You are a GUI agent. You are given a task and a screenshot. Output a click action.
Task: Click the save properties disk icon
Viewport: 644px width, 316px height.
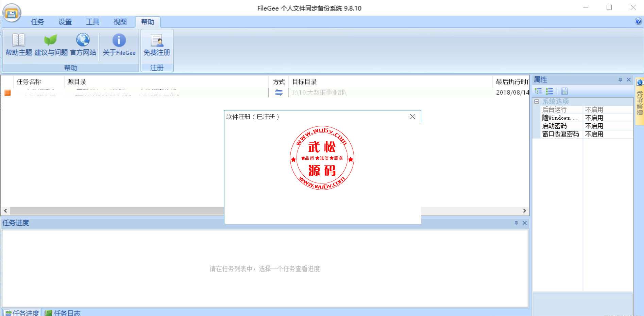coord(565,91)
